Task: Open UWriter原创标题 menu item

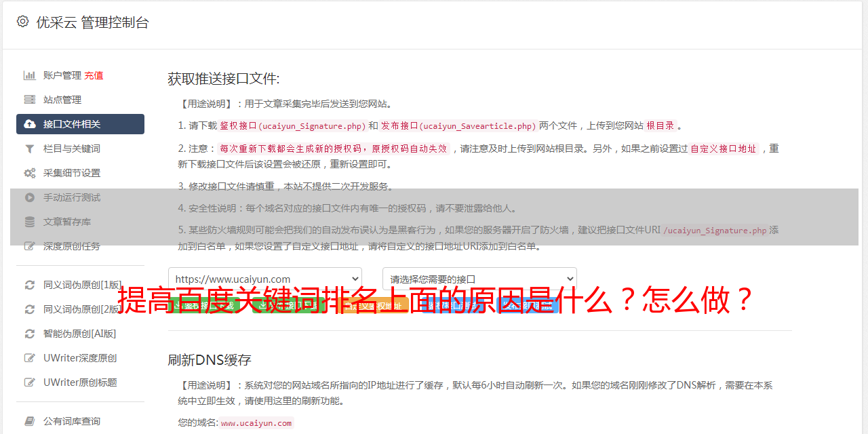Action: [80, 382]
